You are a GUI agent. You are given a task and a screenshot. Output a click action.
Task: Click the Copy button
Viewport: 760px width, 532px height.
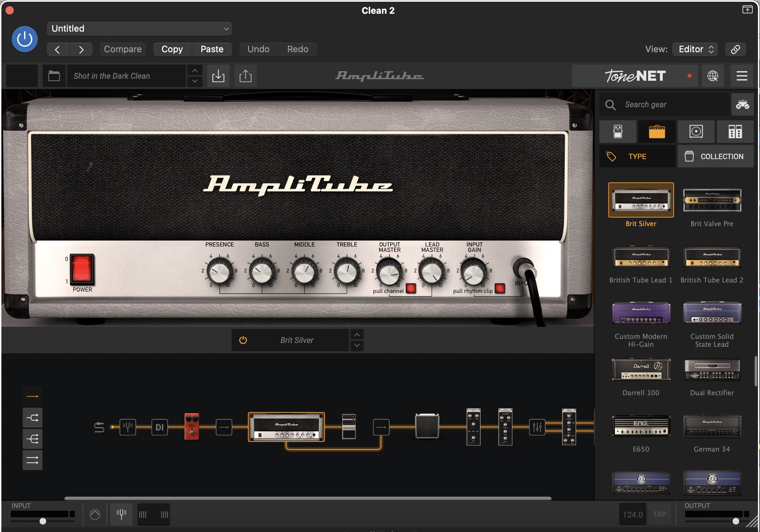point(172,49)
